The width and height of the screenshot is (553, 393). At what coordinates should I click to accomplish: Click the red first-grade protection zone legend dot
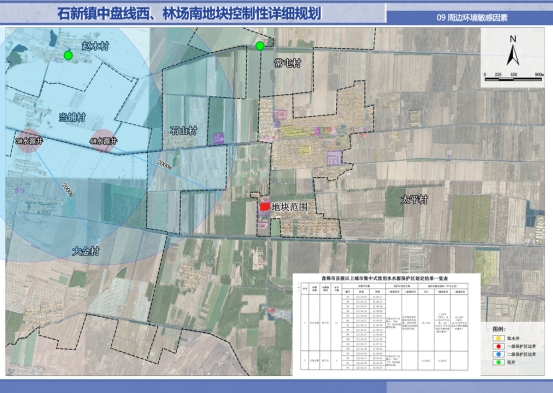coord(498,346)
